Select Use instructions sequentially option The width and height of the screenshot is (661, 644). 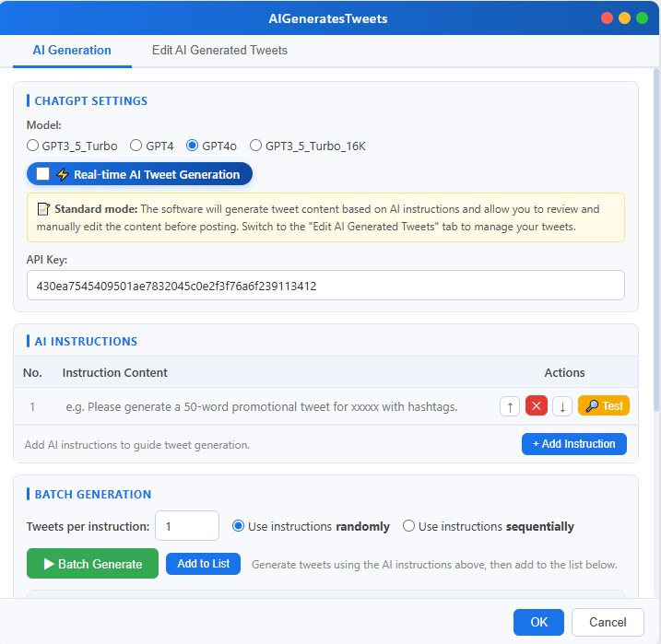pyautogui.click(x=409, y=527)
